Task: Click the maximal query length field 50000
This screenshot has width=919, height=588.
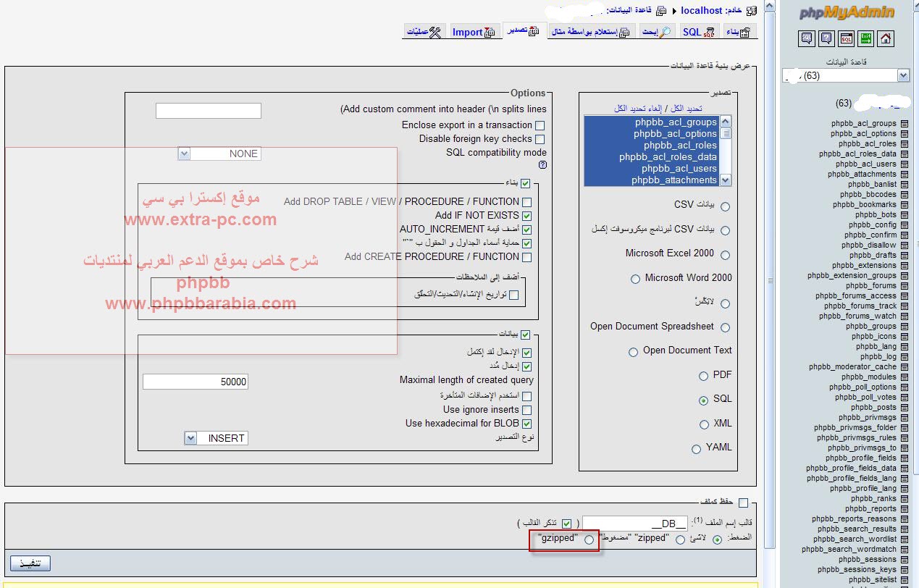Action: pyautogui.click(x=196, y=382)
